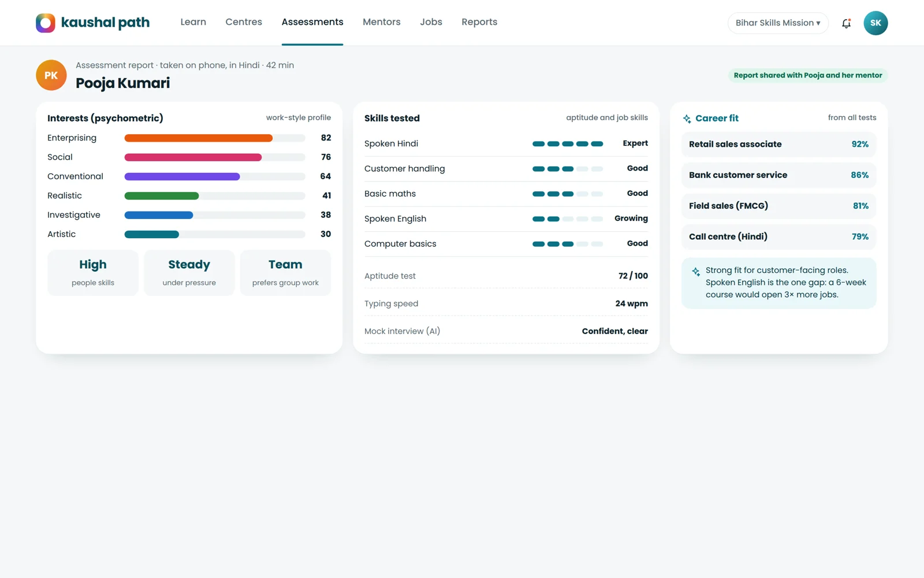Click the Mock interview (AI) label
The image size is (924, 578).
coord(402,331)
